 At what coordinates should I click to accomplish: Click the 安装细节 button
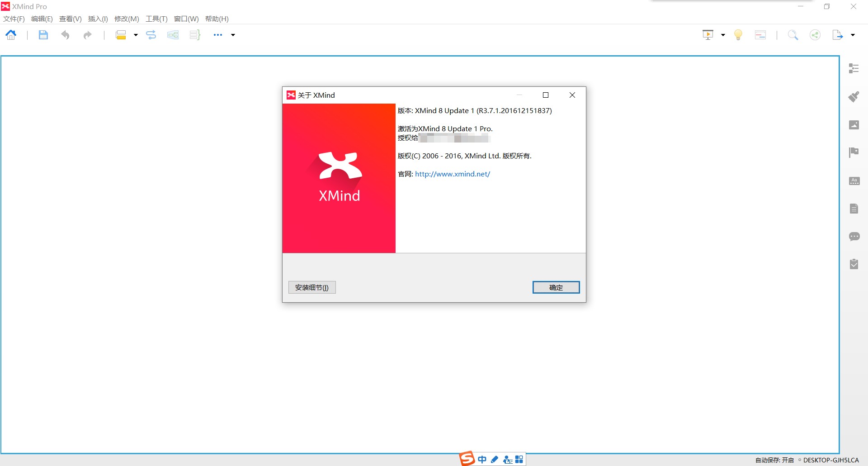312,287
